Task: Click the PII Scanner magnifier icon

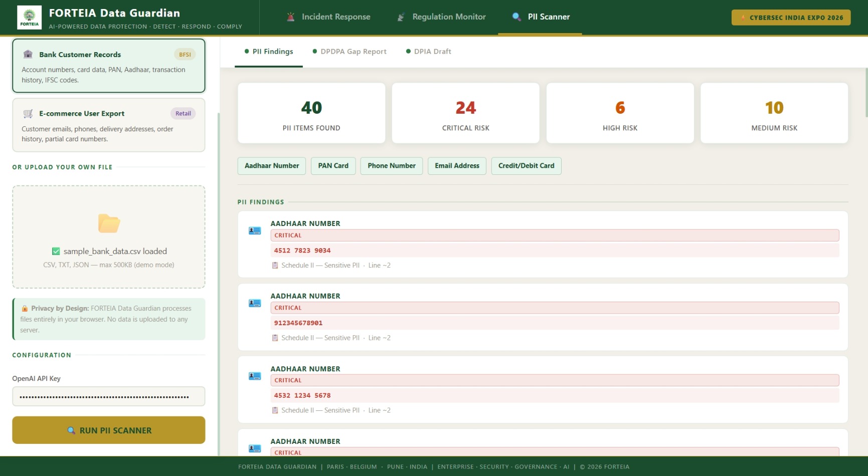Action: point(516,17)
